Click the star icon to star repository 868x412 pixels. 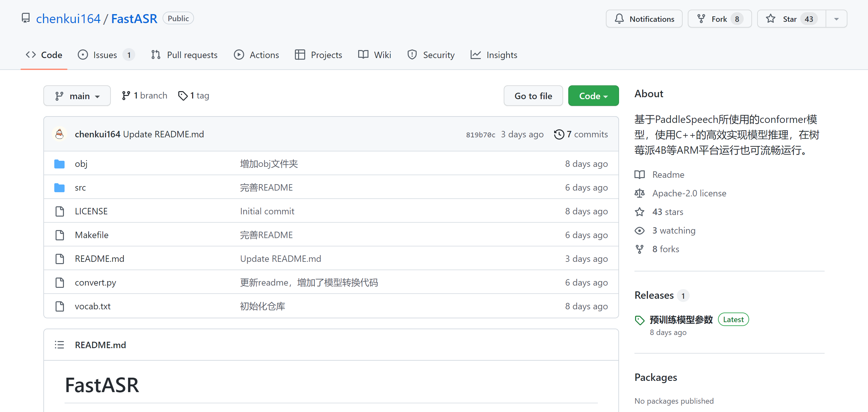coord(771,19)
